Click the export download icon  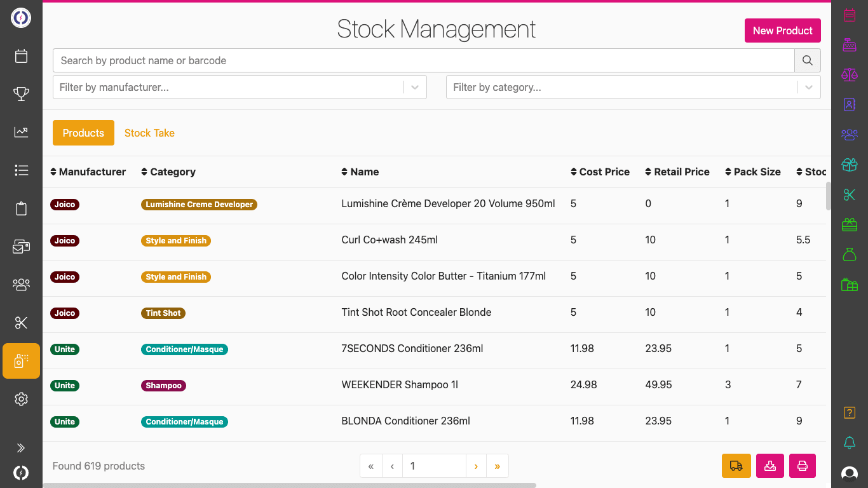(770, 466)
